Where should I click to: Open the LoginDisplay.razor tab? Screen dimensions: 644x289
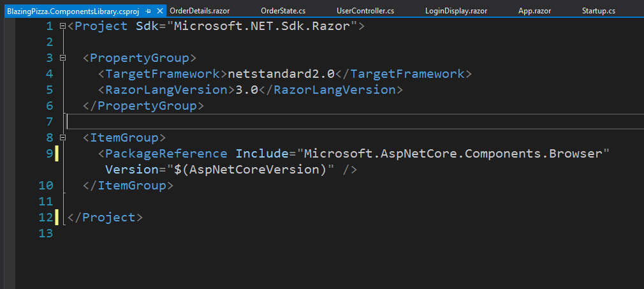(x=457, y=11)
